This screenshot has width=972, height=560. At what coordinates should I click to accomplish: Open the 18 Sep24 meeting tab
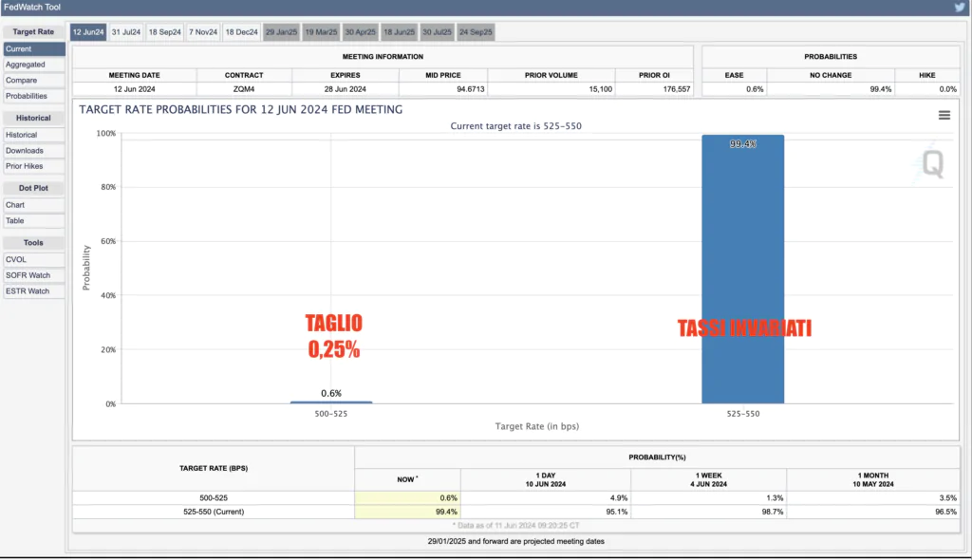pos(165,32)
